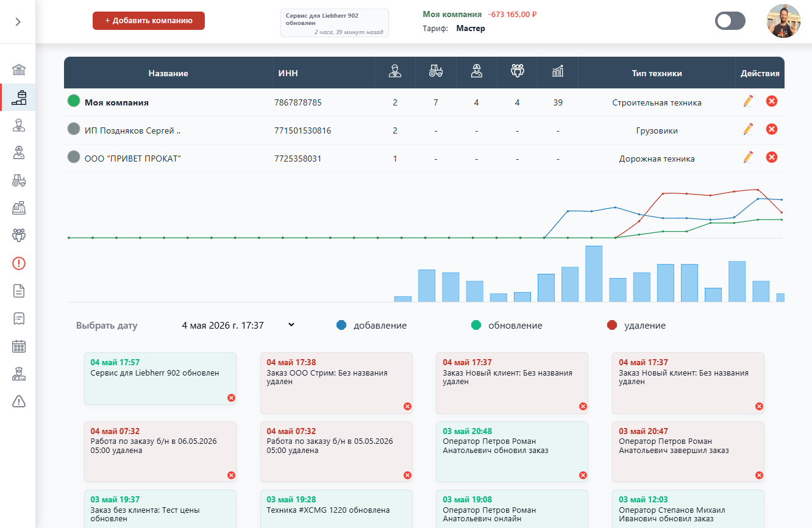
Task: Click the manager icon column header
Action: coord(395,72)
